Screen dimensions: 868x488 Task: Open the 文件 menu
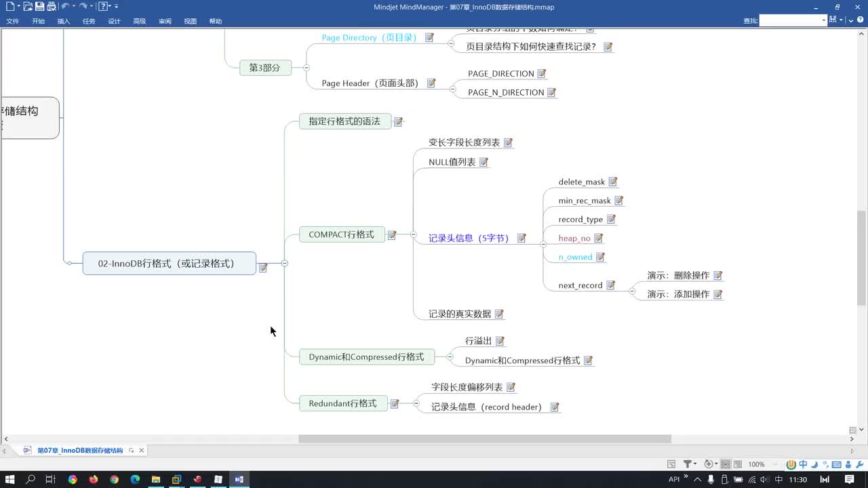[x=13, y=21]
